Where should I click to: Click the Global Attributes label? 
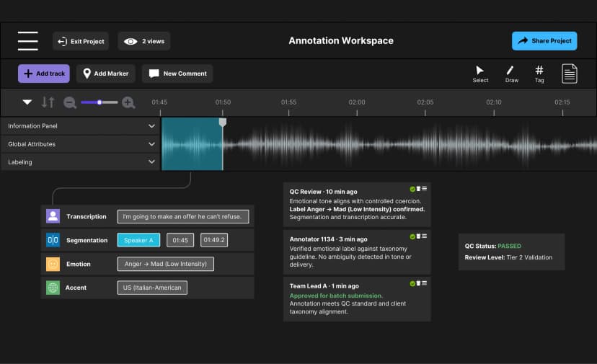click(x=32, y=144)
